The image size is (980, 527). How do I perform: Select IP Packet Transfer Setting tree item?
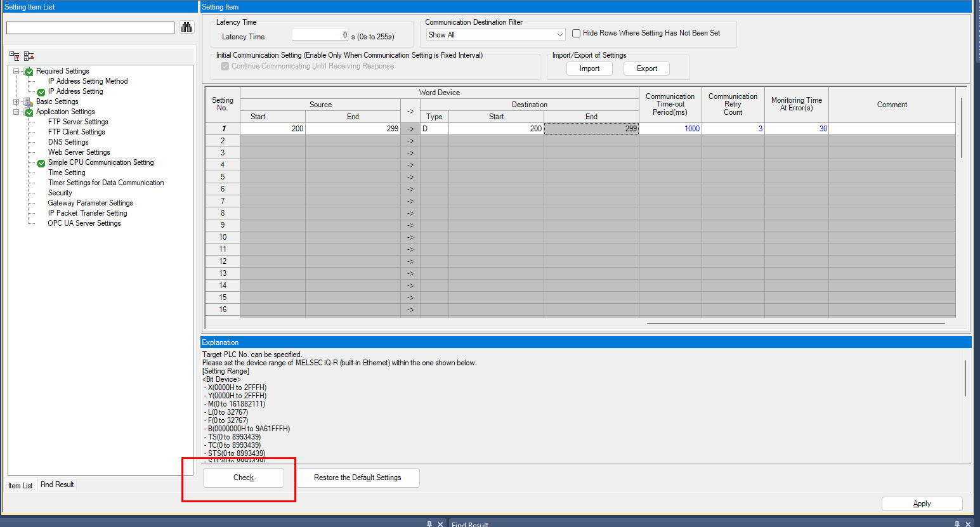click(x=88, y=213)
